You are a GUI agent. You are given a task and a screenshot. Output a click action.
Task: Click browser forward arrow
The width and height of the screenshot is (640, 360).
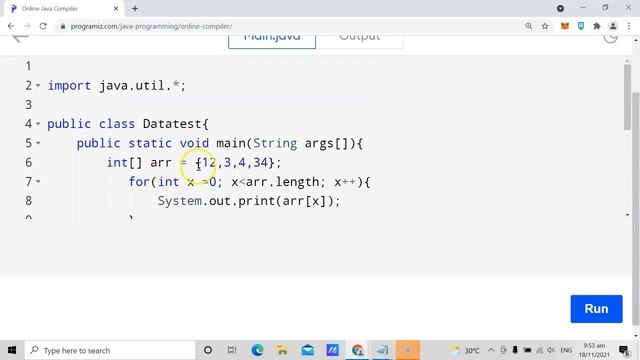(x=27, y=26)
